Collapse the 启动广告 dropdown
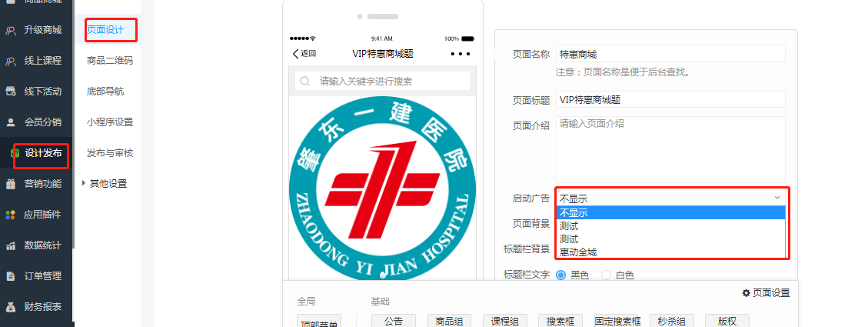This screenshot has width=868, height=327. pos(670,198)
